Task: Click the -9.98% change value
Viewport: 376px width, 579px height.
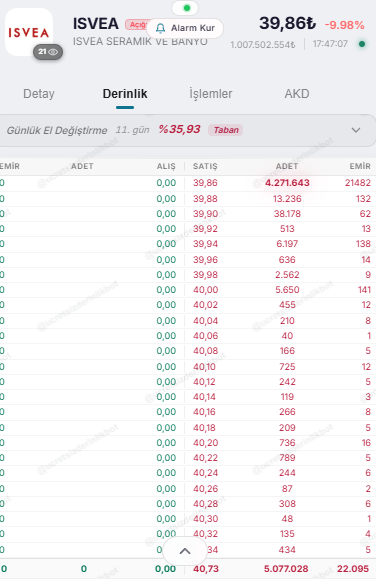Action: (x=345, y=25)
